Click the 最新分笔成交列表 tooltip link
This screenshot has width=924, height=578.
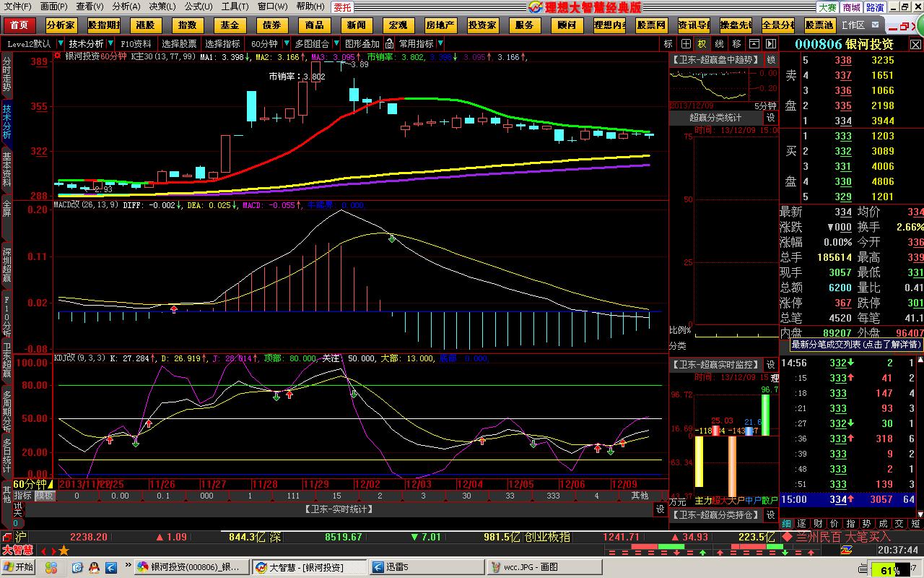pos(856,345)
